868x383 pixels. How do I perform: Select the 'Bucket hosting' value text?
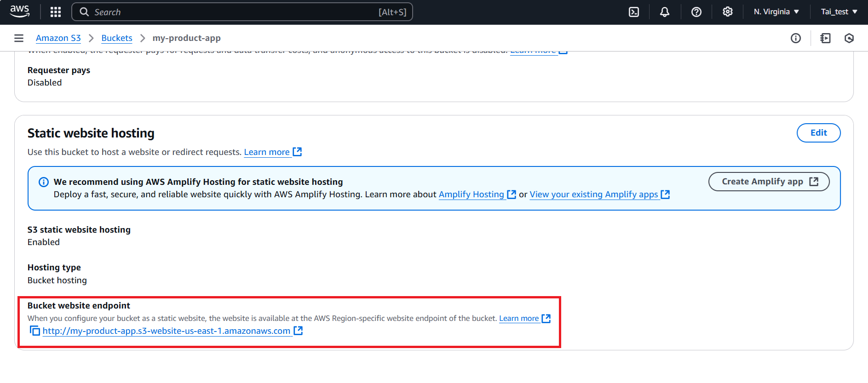click(57, 280)
